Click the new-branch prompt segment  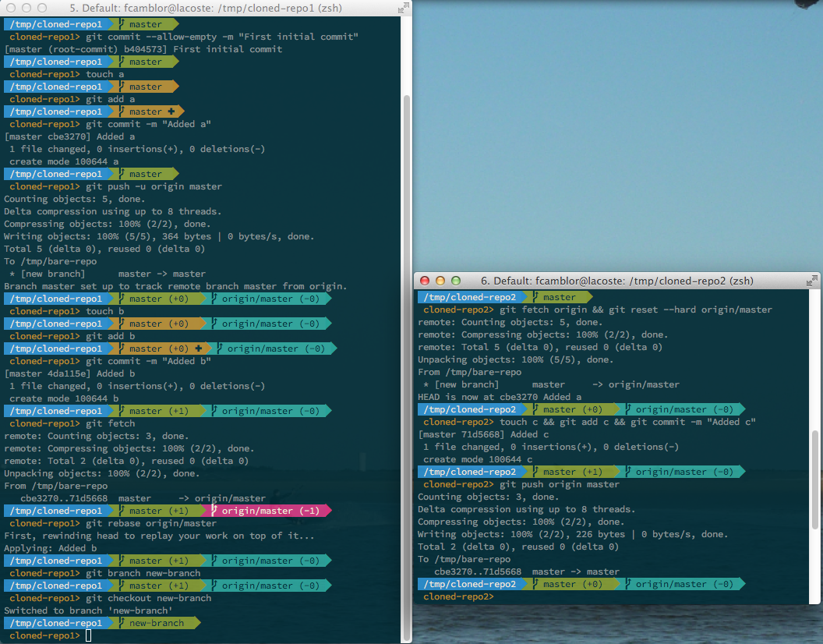coord(157,623)
